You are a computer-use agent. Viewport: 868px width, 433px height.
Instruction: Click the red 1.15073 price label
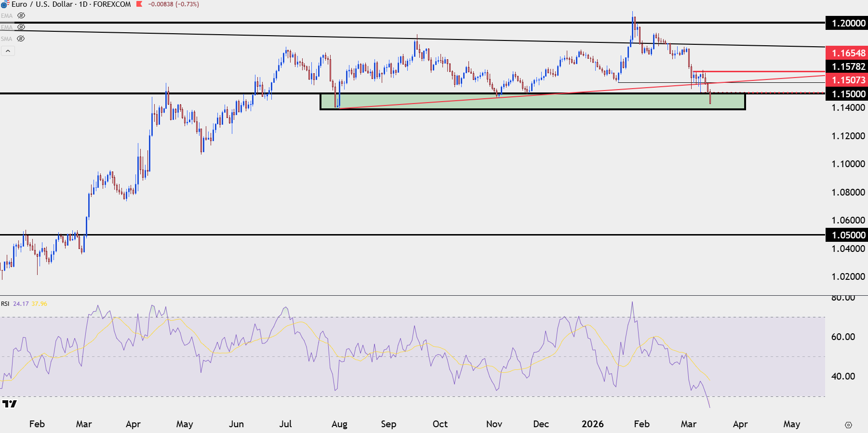(847, 80)
